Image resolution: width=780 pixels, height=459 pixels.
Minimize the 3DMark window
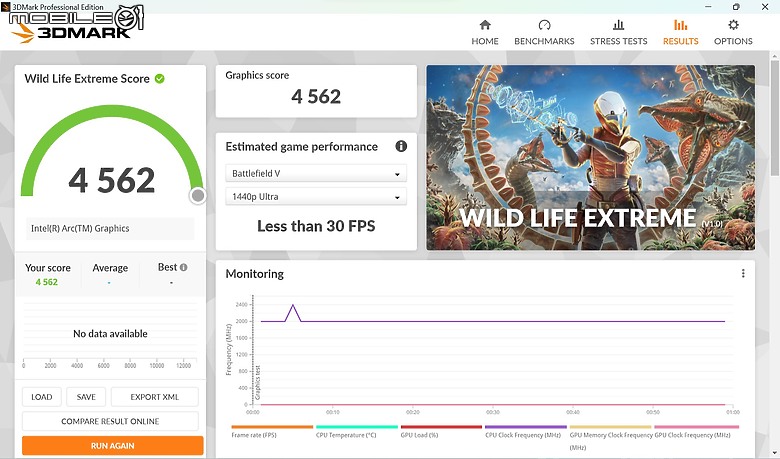pos(708,6)
